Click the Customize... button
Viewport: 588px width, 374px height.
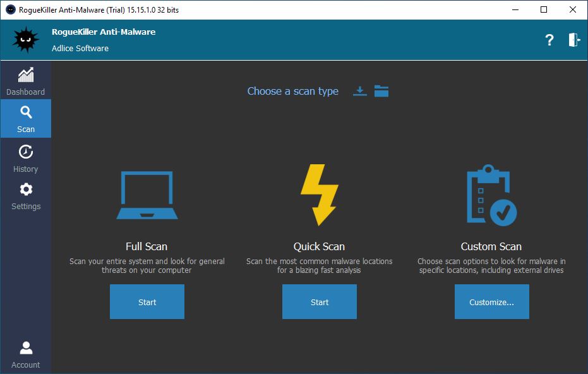491,301
